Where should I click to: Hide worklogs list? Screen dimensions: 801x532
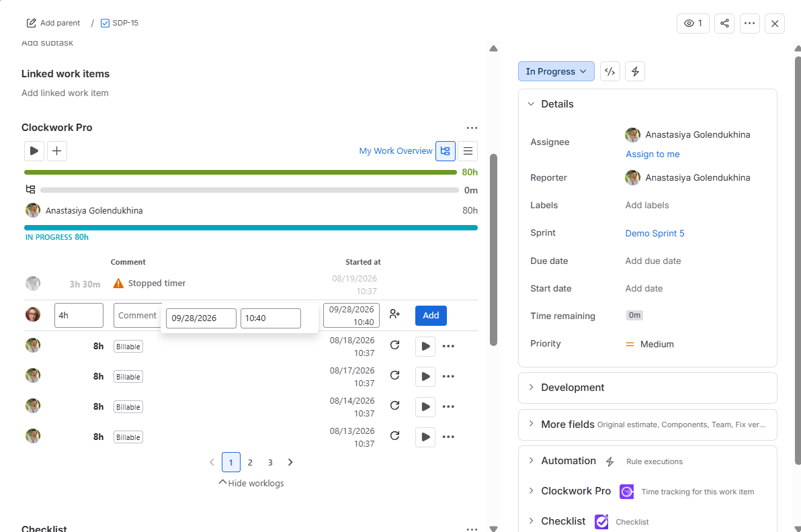pos(251,483)
